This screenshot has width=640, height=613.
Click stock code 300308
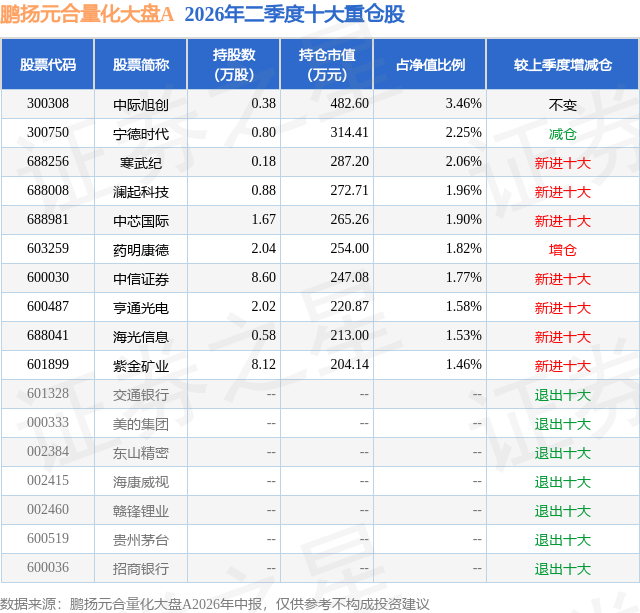tap(48, 104)
